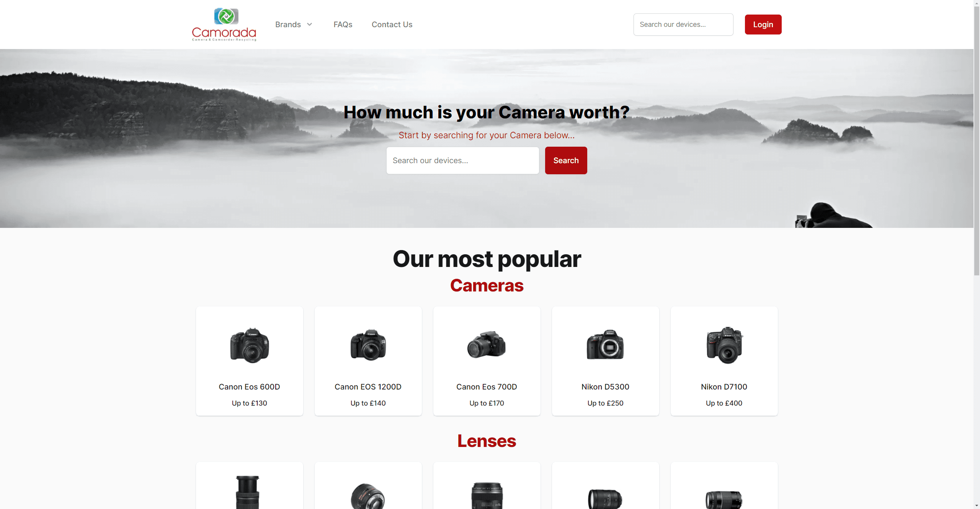Select the Nikon D7100 title
This screenshot has width=980, height=509.
coord(724,387)
